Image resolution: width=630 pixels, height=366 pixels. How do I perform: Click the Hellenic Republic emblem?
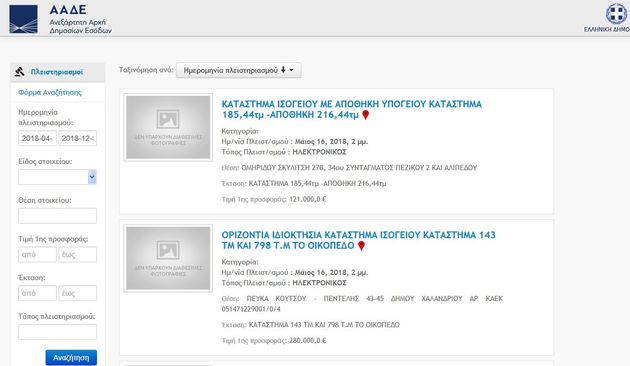tap(616, 14)
